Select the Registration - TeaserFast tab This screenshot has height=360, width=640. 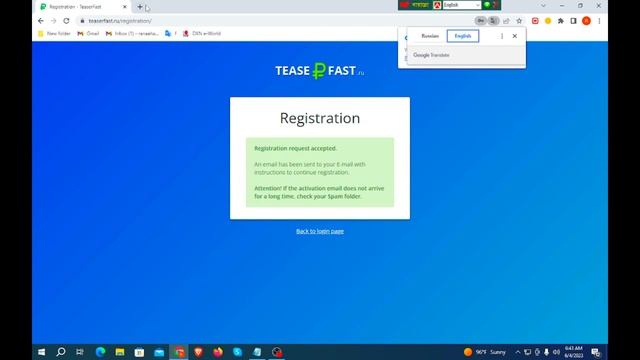coord(83,7)
